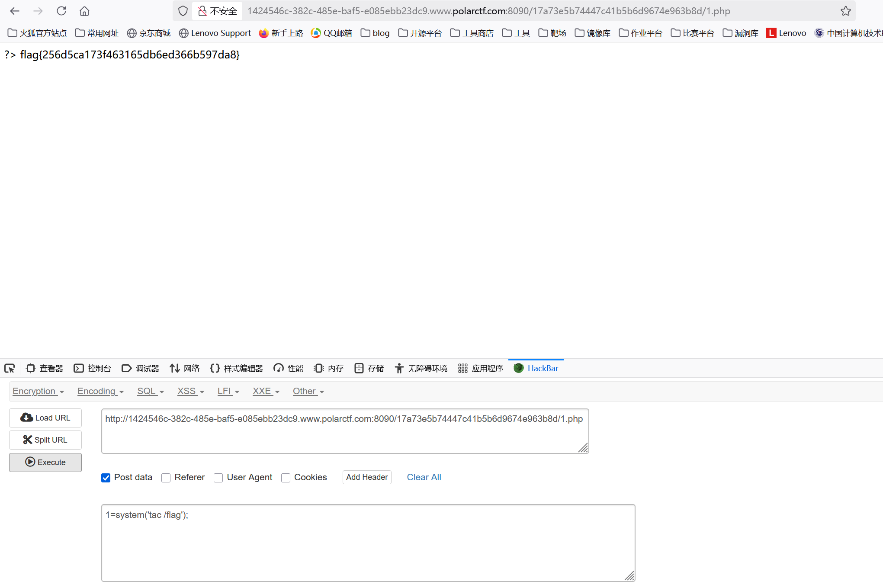This screenshot has height=588, width=883.
Task: Open the 新手上路 Firefox bookmark
Action: (x=281, y=33)
